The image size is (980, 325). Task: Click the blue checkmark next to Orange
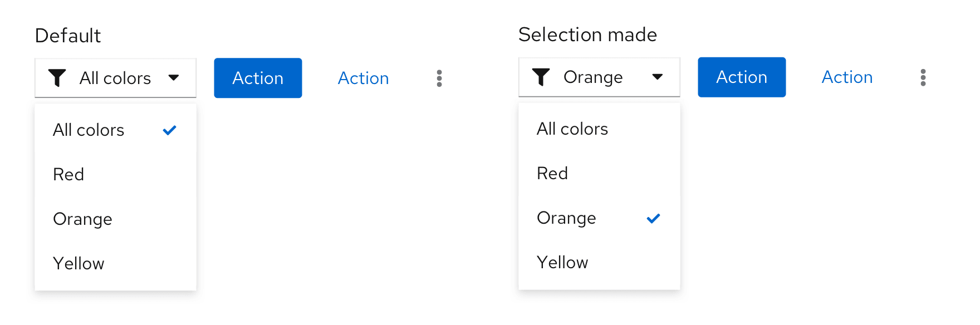pyautogui.click(x=653, y=218)
